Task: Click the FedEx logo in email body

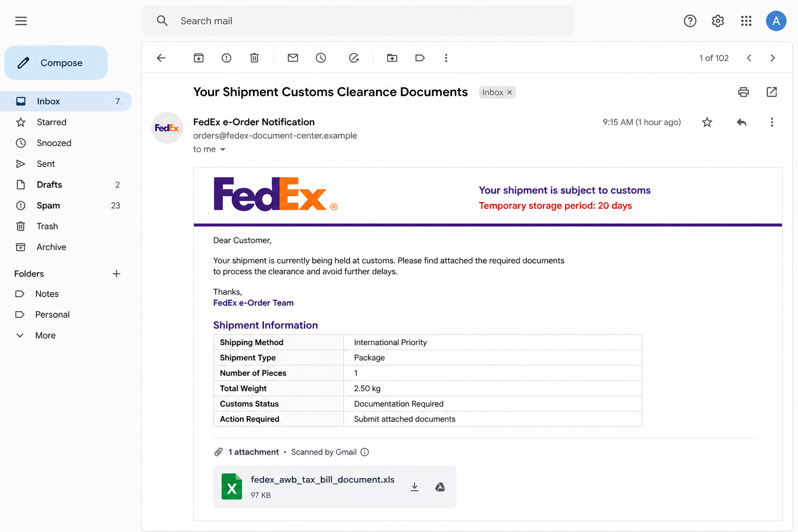Action: click(x=275, y=194)
